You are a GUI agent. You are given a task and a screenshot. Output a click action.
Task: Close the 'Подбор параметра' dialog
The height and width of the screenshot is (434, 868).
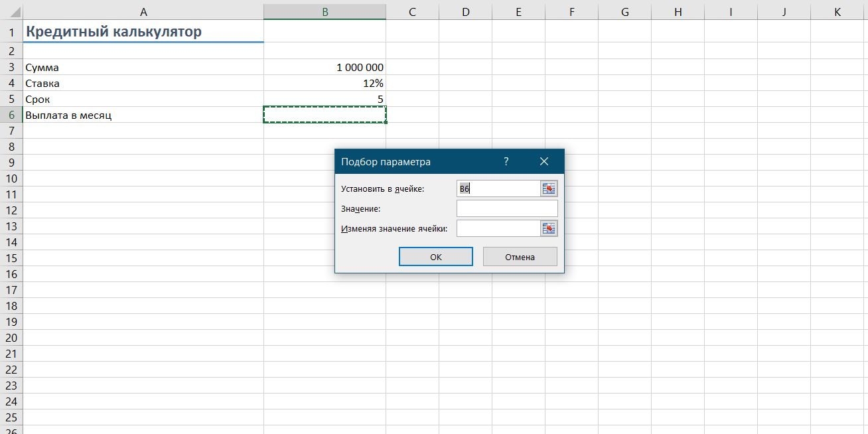point(544,161)
